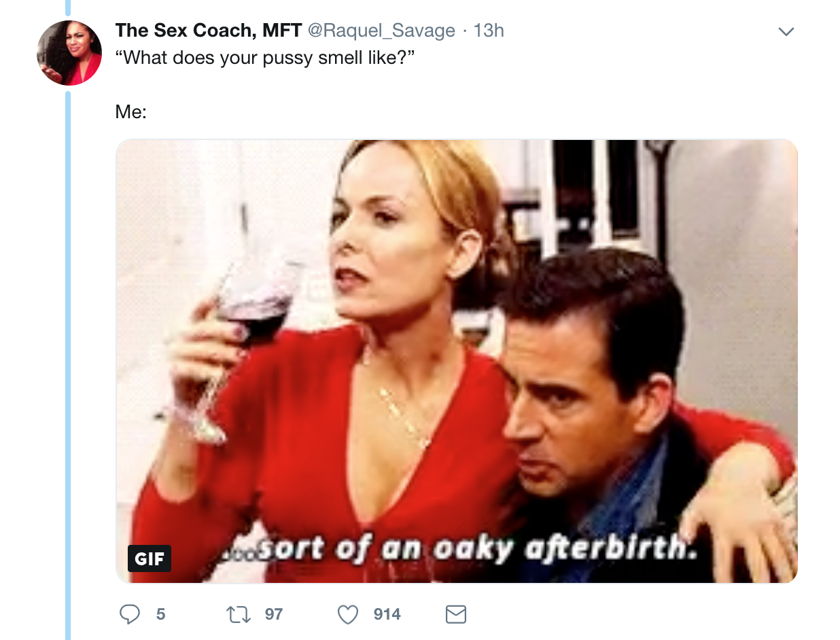
Task: Open the @Raquel_Savage handle link
Action: tap(381, 31)
